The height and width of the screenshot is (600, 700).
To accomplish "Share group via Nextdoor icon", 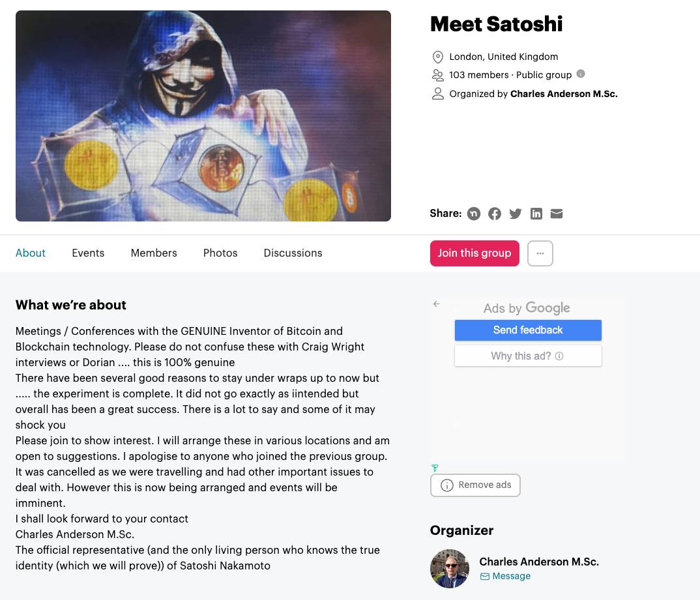I will pos(474,214).
